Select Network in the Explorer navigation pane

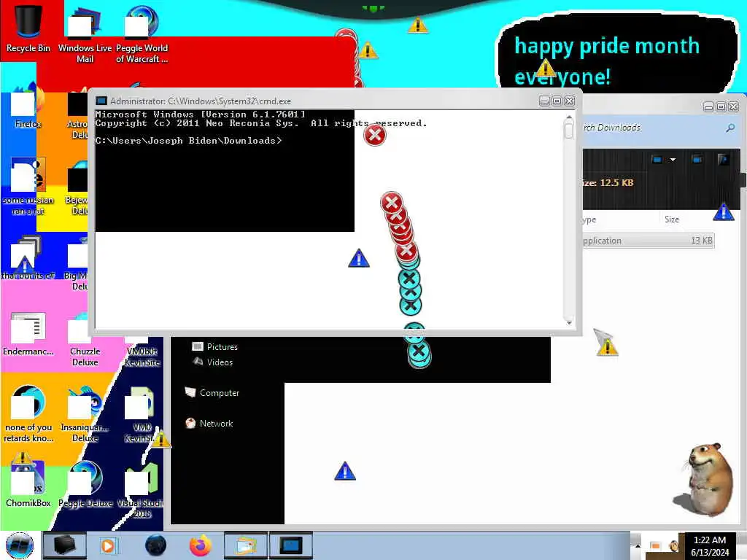coord(209,424)
